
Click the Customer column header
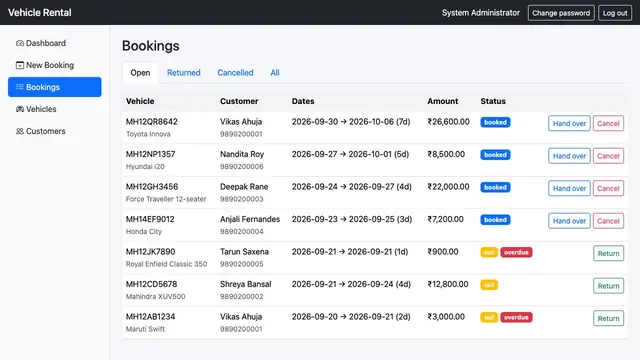239,101
